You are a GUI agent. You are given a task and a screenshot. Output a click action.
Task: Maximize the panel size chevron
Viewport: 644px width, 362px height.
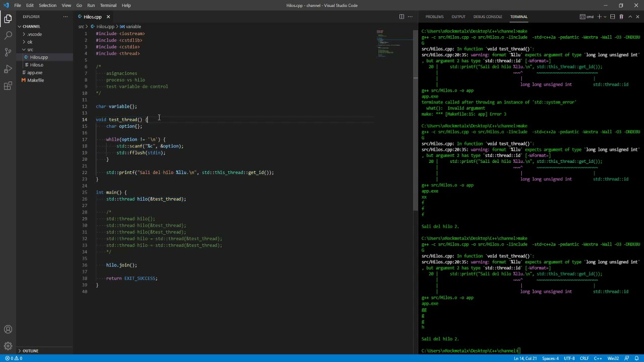(629, 17)
